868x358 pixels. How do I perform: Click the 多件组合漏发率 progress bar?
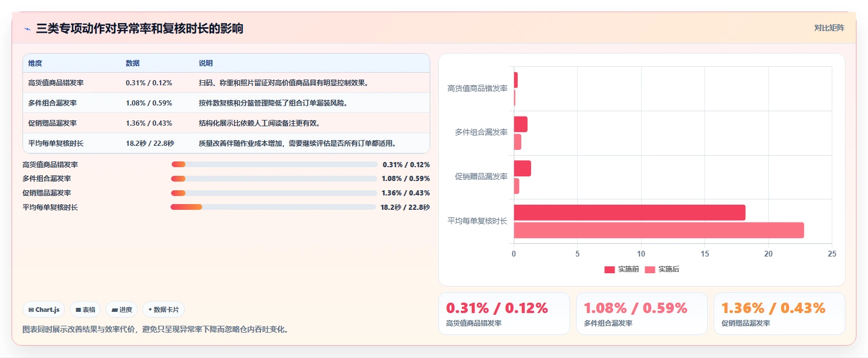[x=274, y=179]
